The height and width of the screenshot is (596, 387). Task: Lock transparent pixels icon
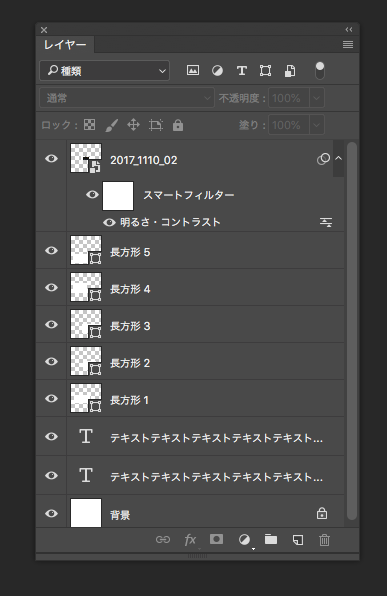[x=89, y=125]
